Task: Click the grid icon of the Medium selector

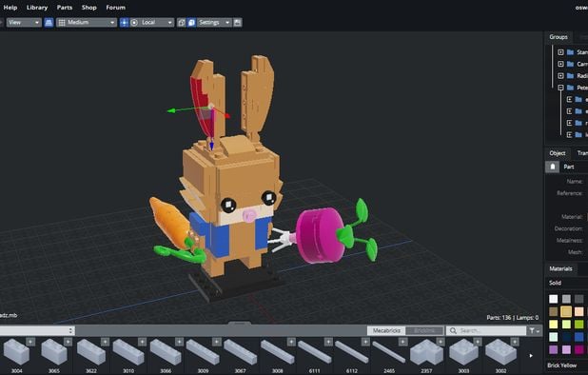Action: tap(62, 23)
